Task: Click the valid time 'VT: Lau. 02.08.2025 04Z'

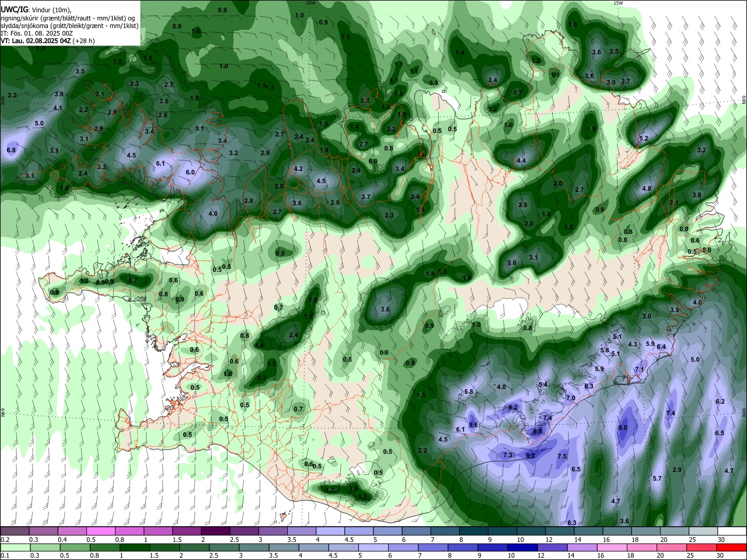Action: pyautogui.click(x=36, y=41)
